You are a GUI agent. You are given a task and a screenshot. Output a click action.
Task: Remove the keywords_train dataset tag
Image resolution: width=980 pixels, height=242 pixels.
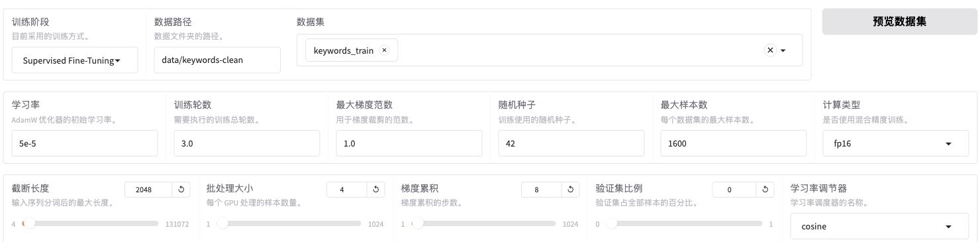(x=385, y=50)
